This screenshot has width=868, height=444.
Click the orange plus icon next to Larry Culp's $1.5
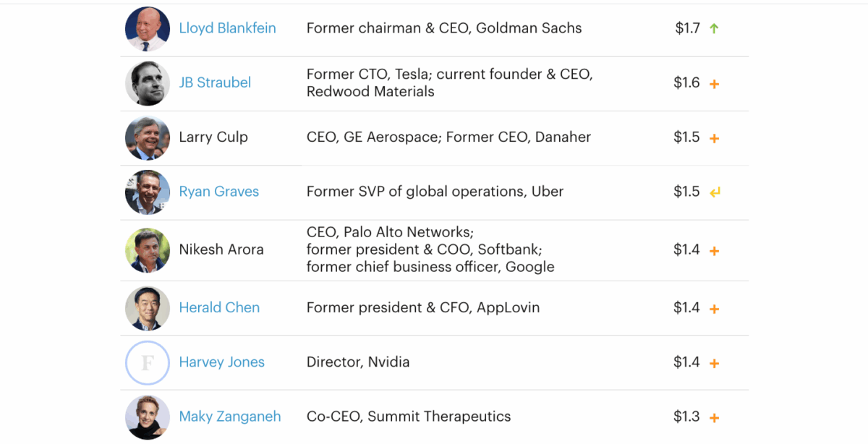point(714,138)
